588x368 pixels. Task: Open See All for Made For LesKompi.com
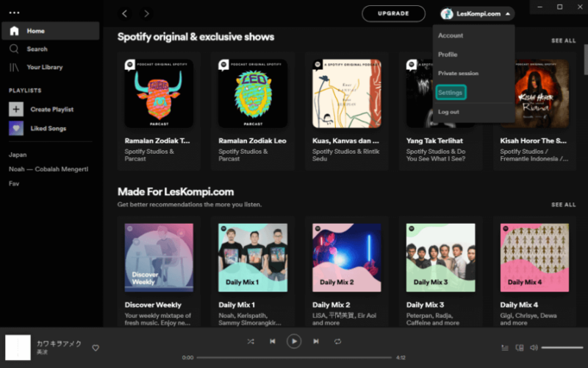click(x=563, y=205)
